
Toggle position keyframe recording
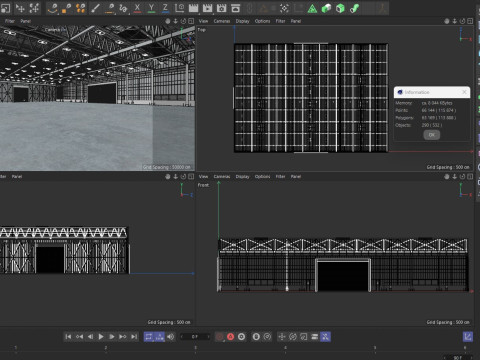coord(282,337)
